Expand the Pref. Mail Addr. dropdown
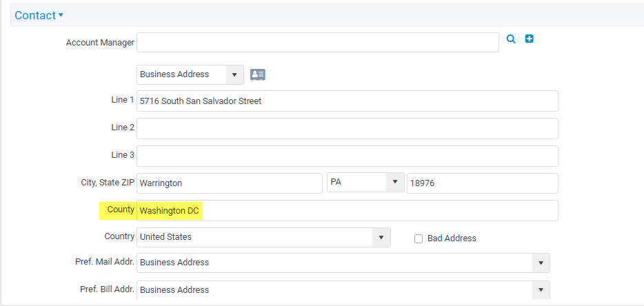Image resolution: width=644 pixels, height=306 pixels. (x=343, y=263)
